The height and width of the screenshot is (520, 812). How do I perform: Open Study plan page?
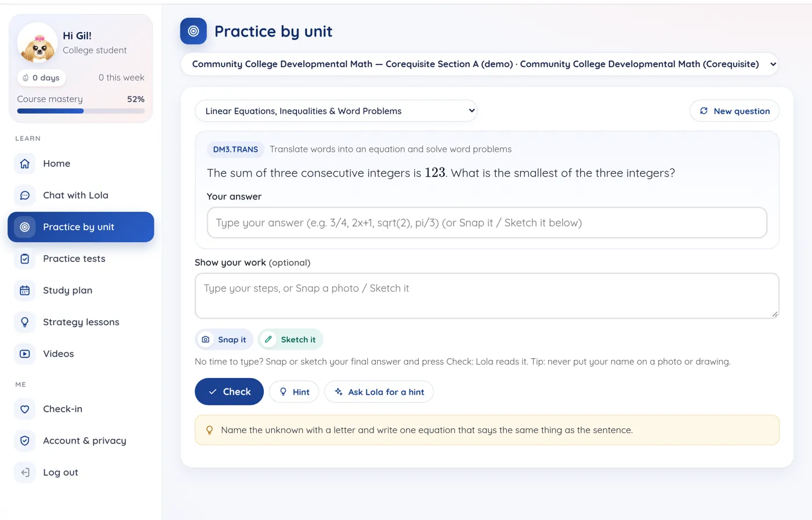pyautogui.click(x=81, y=290)
